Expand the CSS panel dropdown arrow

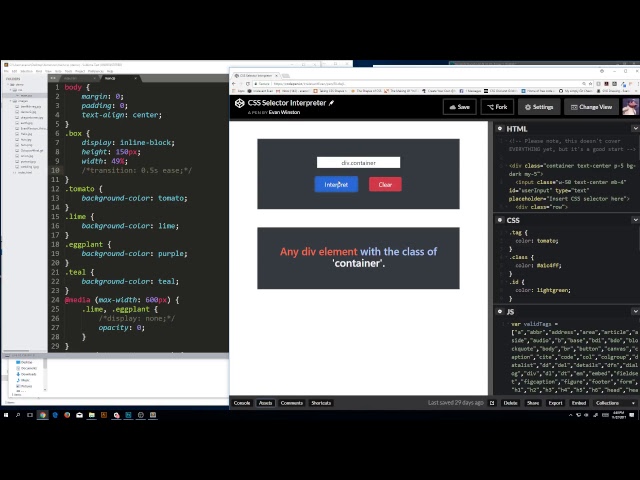tap(636, 220)
